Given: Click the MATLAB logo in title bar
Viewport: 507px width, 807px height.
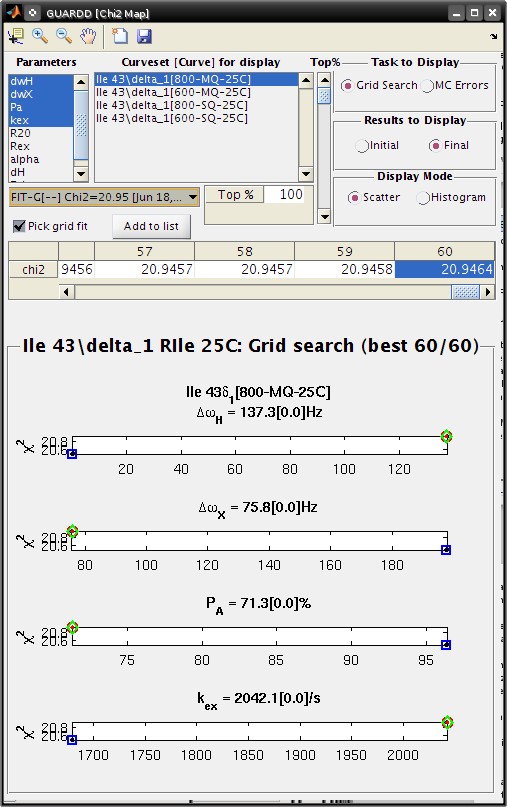Looking at the screenshot, I should coord(14,12).
